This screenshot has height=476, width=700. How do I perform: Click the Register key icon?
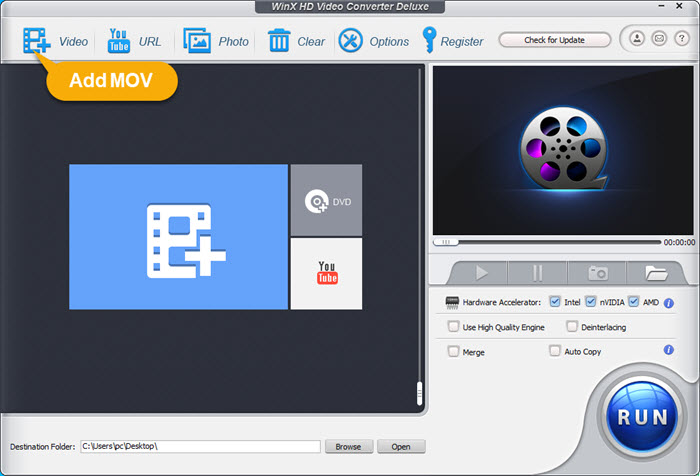click(429, 40)
